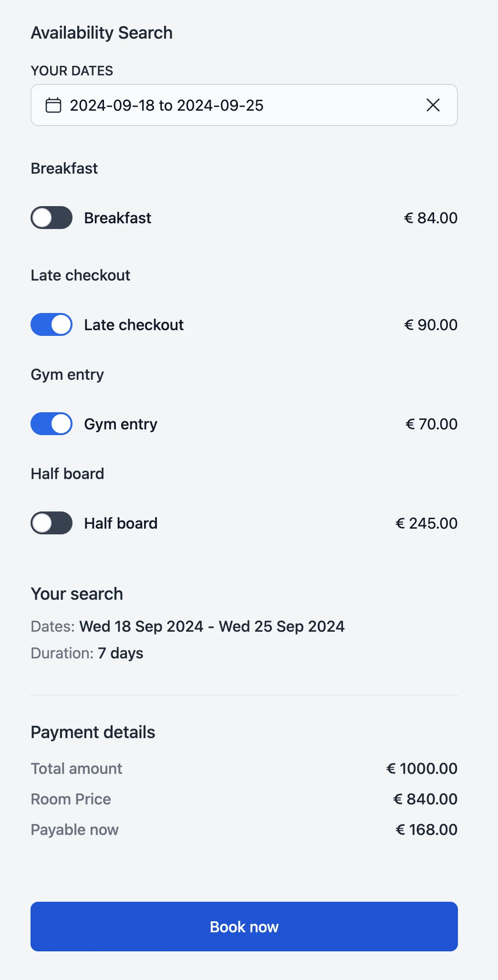The height and width of the screenshot is (980, 498).
Task: Disable the Late checkout toggle
Action: tap(52, 324)
